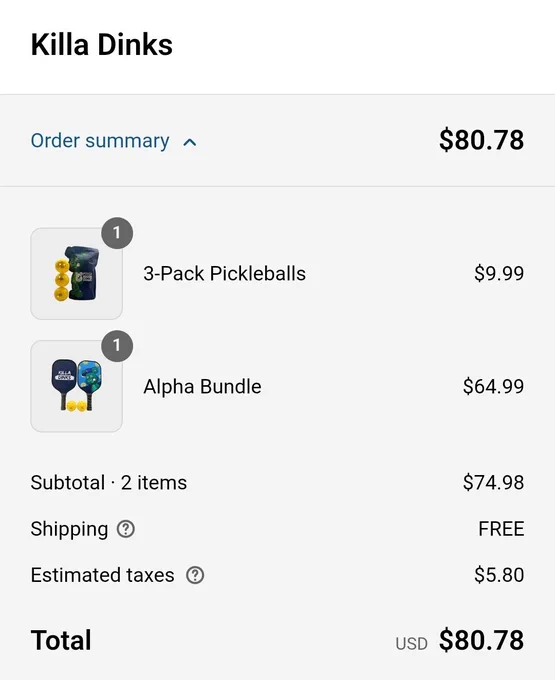Click the $80.78 header order total

click(481, 140)
